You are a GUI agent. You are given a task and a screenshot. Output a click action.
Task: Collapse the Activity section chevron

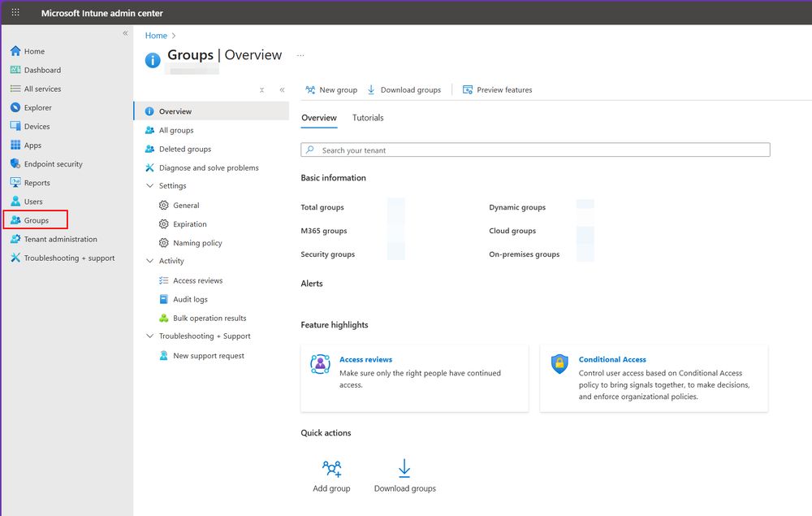[149, 261]
